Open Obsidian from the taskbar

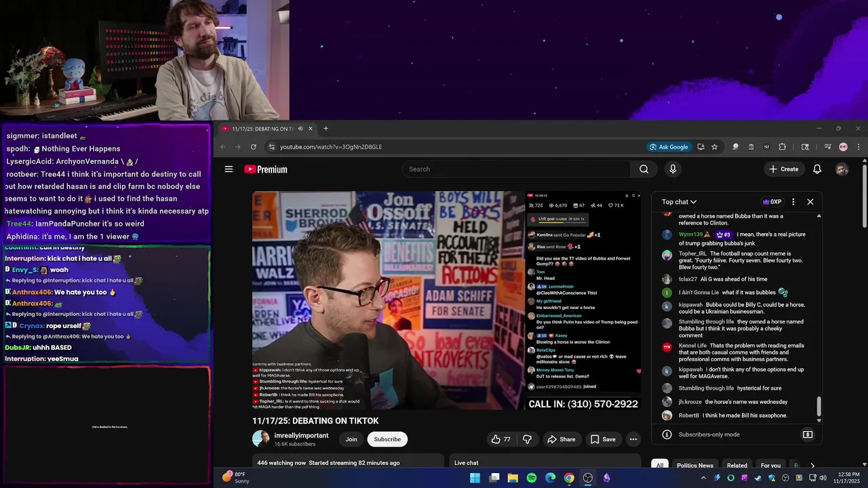pyautogui.click(x=606, y=478)
